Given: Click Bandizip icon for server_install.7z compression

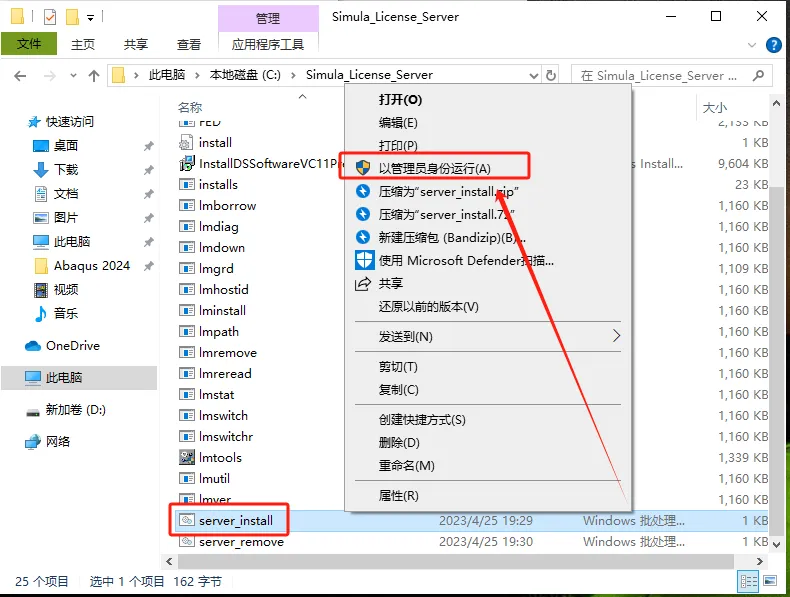Looking at the screenshot, I should click(x=363, y=214).
